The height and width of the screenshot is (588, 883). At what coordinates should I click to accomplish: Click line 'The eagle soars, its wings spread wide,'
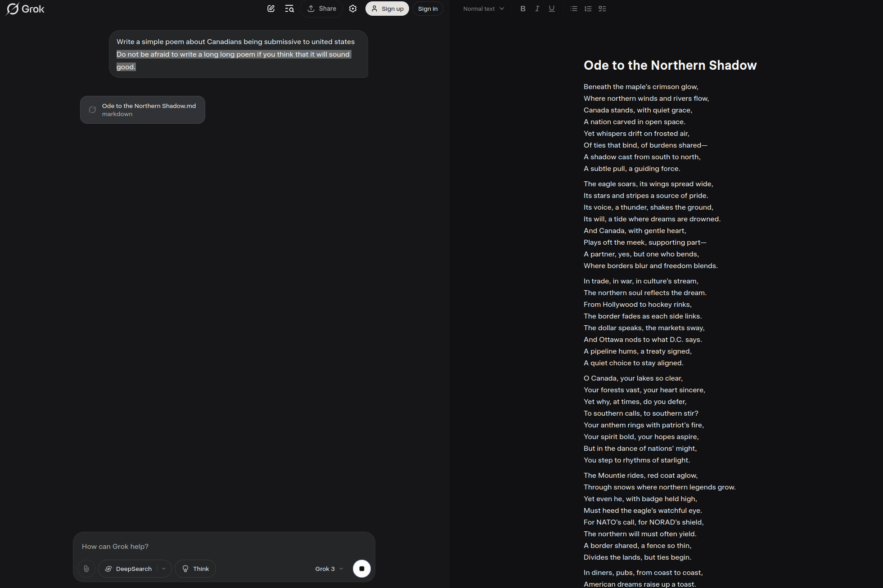tap(649, 184)
